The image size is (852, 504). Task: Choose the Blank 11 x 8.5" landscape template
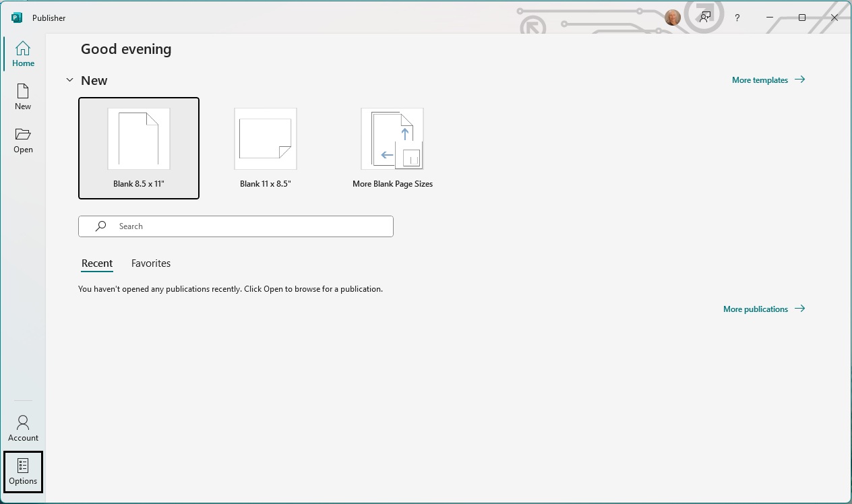tap(266, 148)
